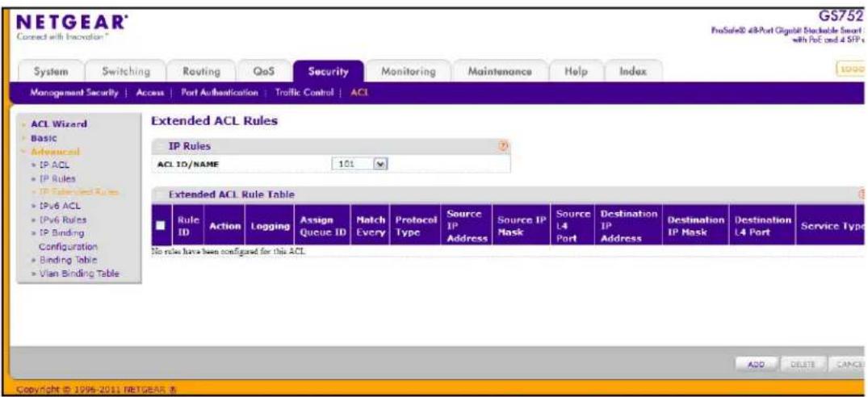Viewport: 868px width, 397px height.
Task: Open the Index tab
Action: [x=632, y=72]
